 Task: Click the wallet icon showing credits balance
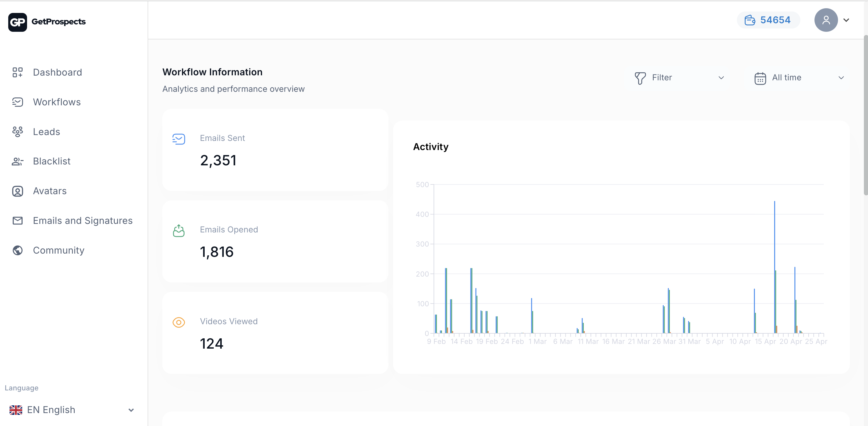pos(750,20)
